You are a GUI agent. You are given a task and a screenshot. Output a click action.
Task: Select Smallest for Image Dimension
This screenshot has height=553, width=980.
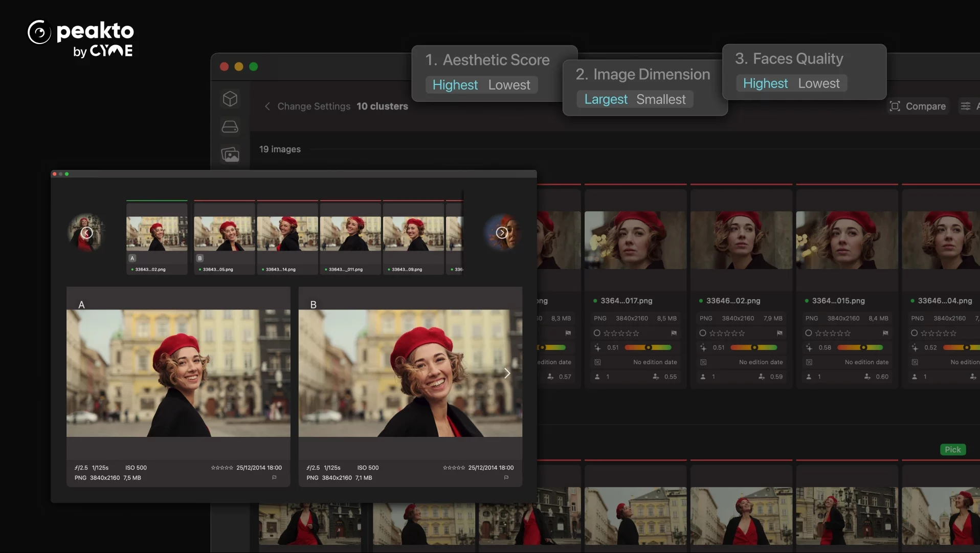[660, 99]
